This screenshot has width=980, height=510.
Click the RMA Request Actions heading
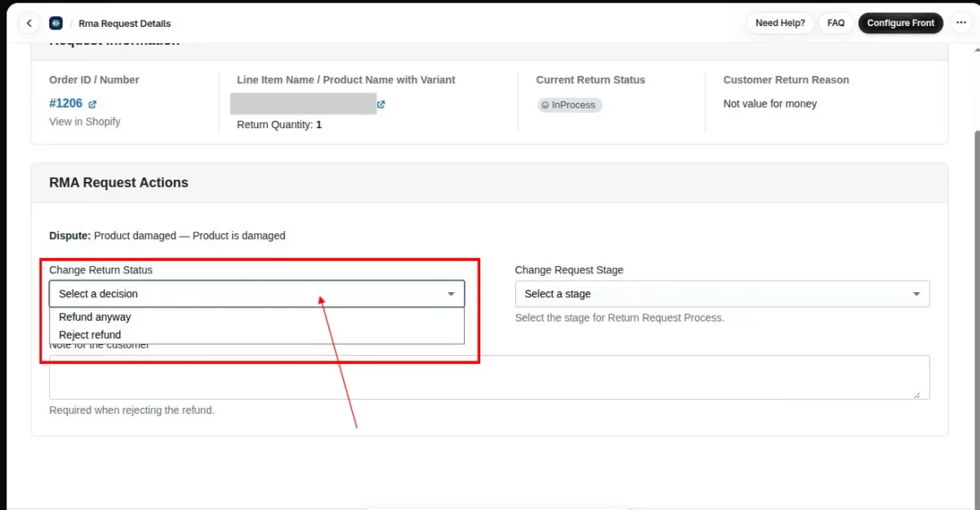click(118, 183)
